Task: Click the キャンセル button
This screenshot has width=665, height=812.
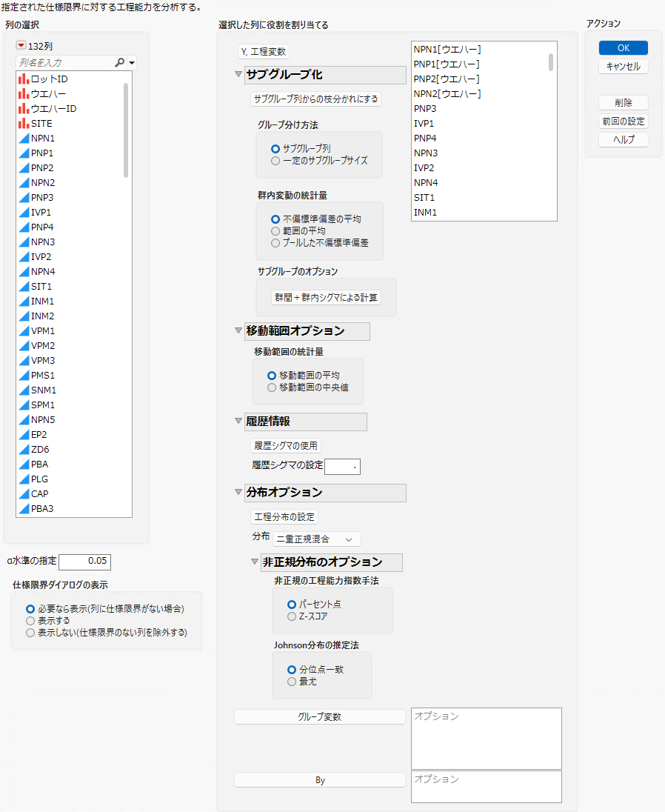Action: tap(624, 66)
